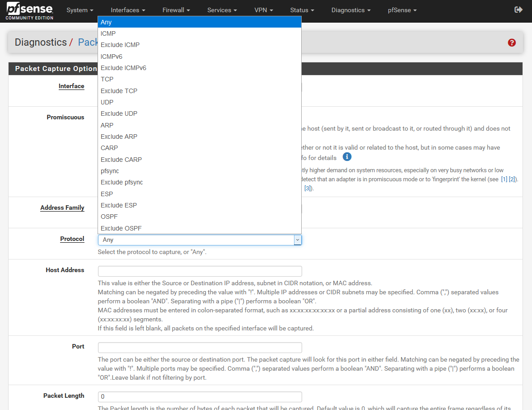Open the VPN menu

click(264, 10)
